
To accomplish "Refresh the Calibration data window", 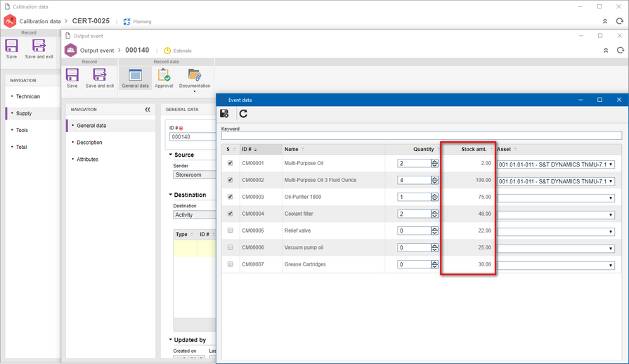I will tap(619, 21).
